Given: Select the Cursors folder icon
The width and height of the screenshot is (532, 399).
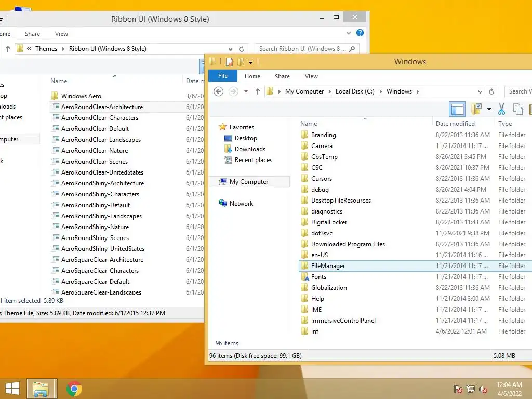Looking at the screenshot, I should (304, 179).
